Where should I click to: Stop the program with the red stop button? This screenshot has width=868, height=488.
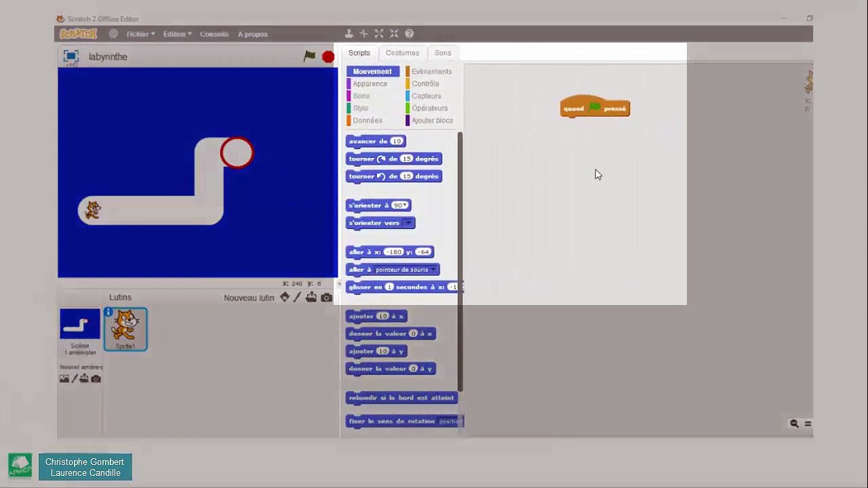pos(328,57)
